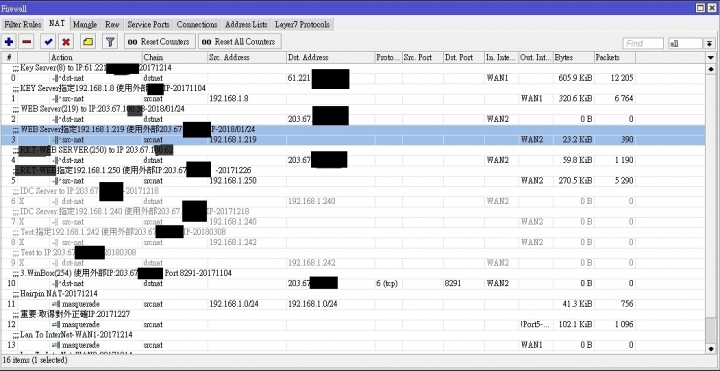Click rule 11 masquerade icon
Image resolution: width=720 pixels, height=371 pixels.
coord(56,304)
